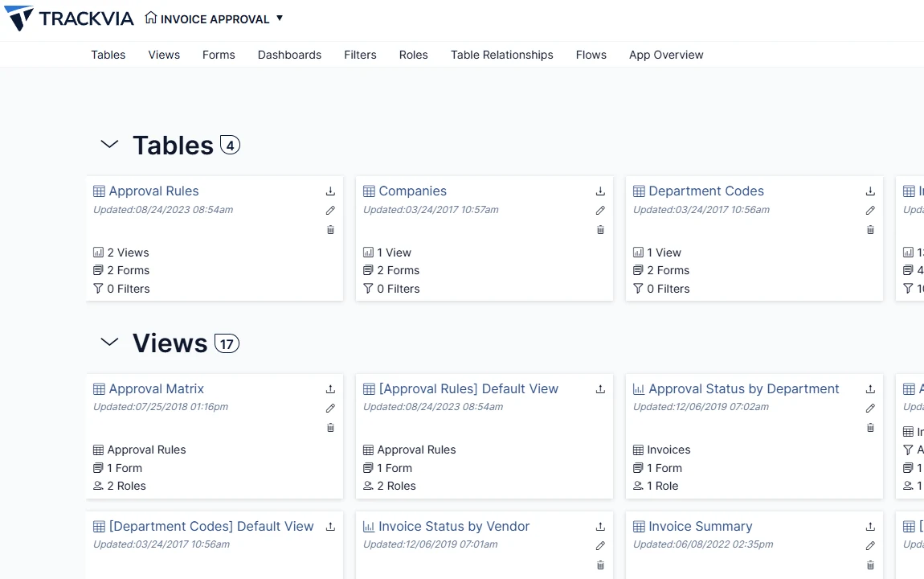The image size is (924, 579).
Task: Delete the Companies table via trash icon
Action: tap(600, 230)
